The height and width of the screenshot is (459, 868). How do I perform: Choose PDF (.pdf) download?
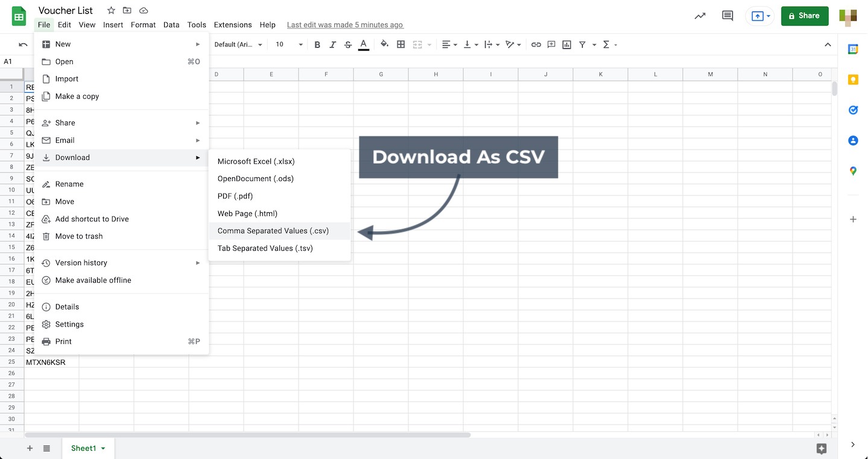[279, 196]
